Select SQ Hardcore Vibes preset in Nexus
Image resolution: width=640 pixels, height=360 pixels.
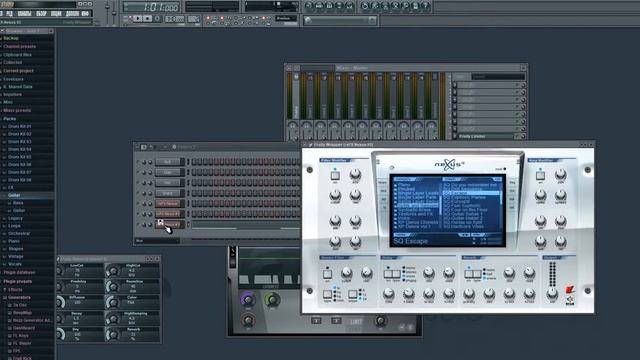(x=463, y=226)
